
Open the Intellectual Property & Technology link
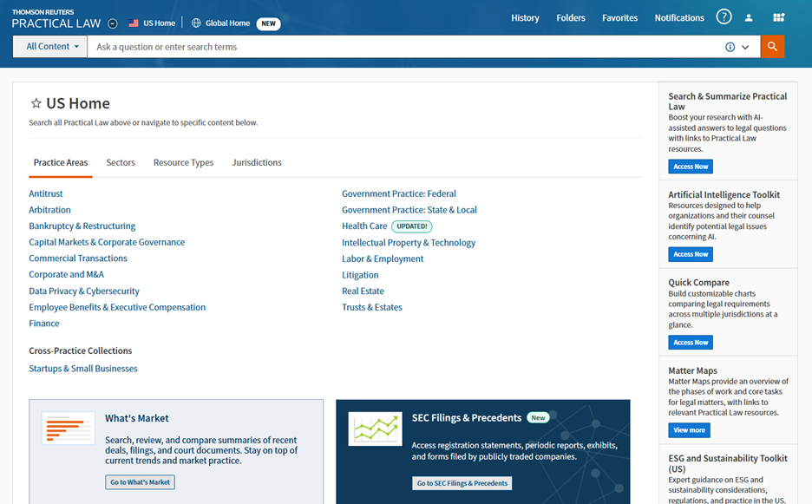click(x=409, y=243)
